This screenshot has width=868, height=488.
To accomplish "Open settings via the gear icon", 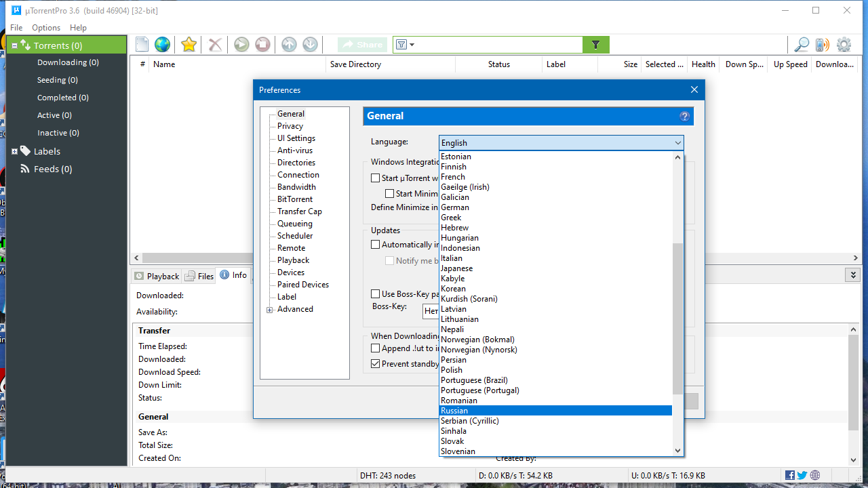I will click(x=844, y=44).
